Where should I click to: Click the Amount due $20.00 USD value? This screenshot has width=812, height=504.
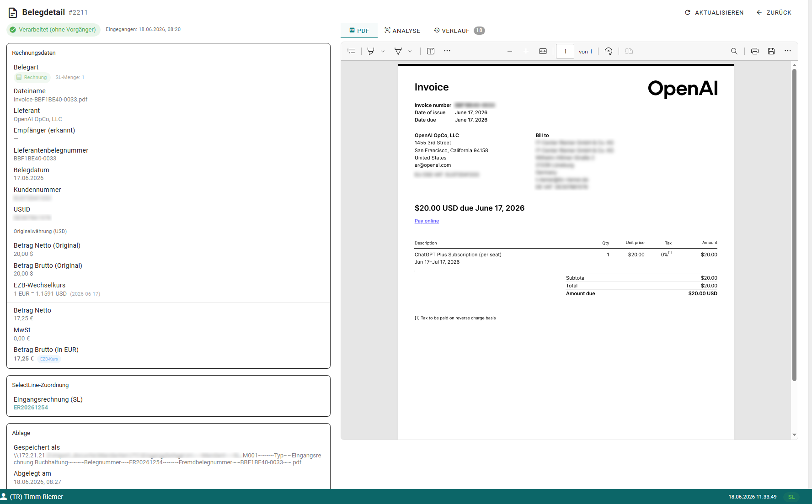tap(702, 294)
